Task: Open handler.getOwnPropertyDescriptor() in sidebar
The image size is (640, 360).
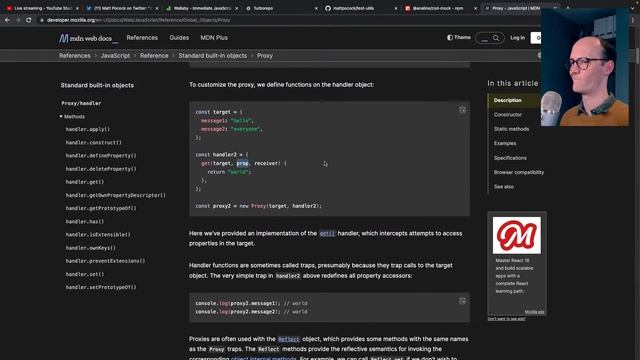Action: coord(116,195)
